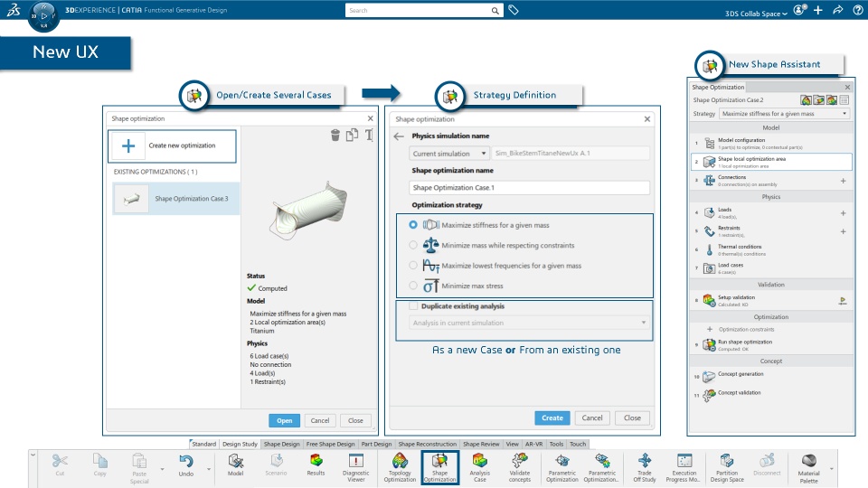Add a connection with the plus button
Screen dimensions: 868x488
pos(843,181)
